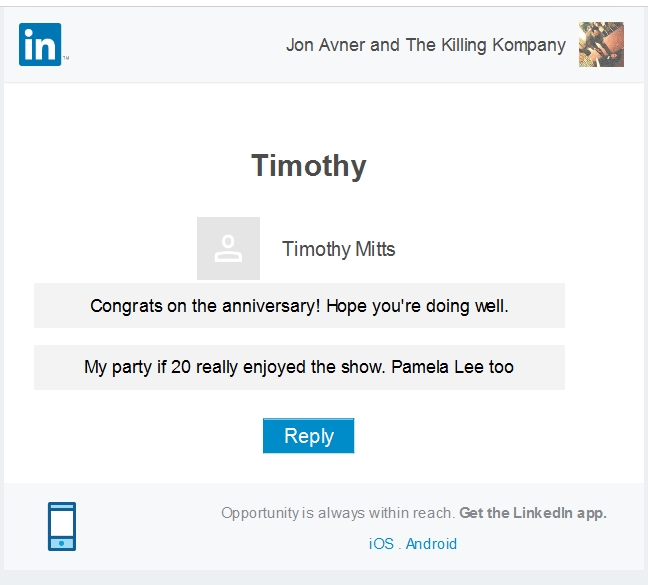Open Jon Avner's profile photo thumbnail
Image resolution: width=648 pixels, height=585 pixels.
pos(601,45)
